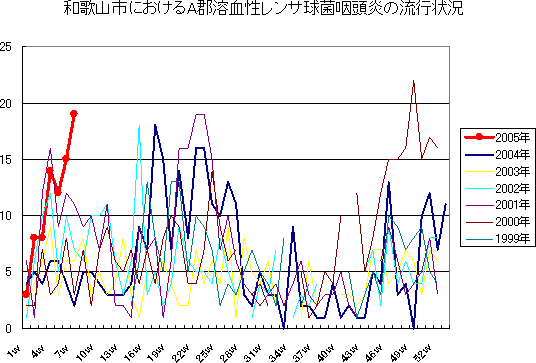The image size is (536, 363).
Task: Click the chart title text
Action: (263, 8)
